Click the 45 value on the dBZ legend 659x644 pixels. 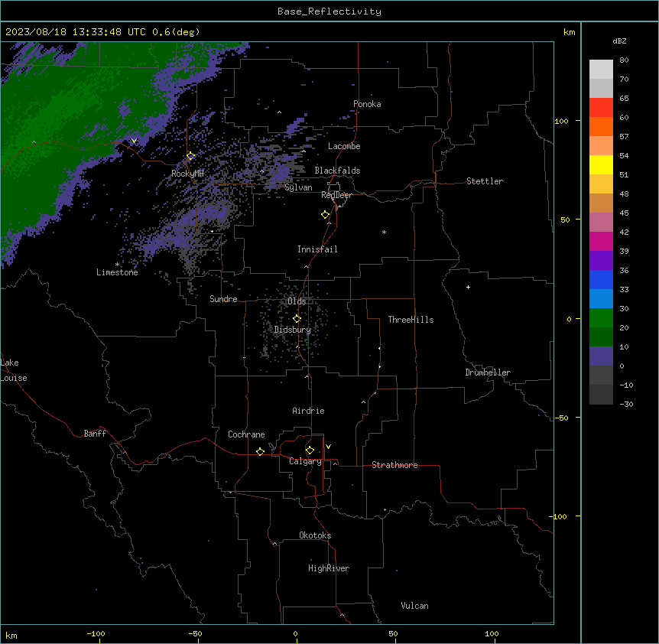pyautogui.click(x=624, y=213)
